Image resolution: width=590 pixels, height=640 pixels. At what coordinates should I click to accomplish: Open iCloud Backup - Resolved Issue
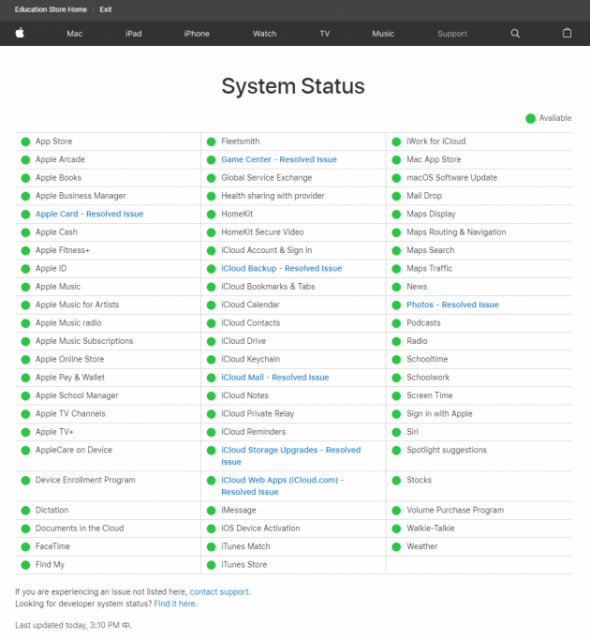coord(282,268)
